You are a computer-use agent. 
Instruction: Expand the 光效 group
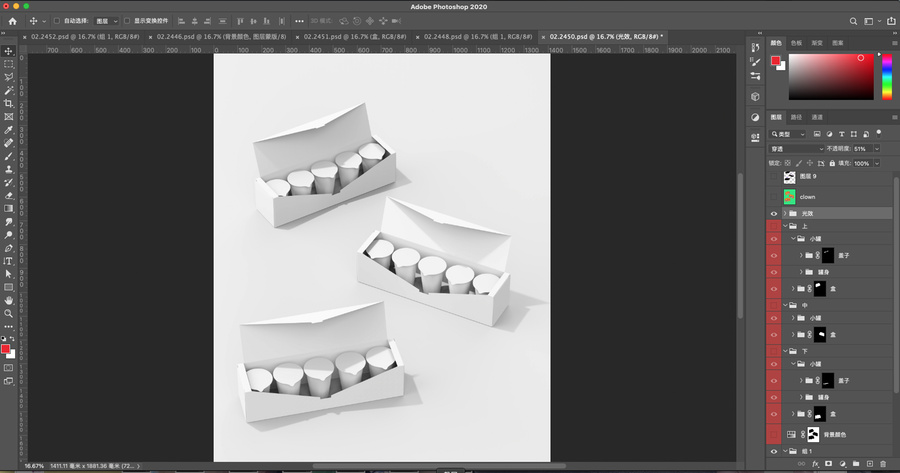point(785,214)
